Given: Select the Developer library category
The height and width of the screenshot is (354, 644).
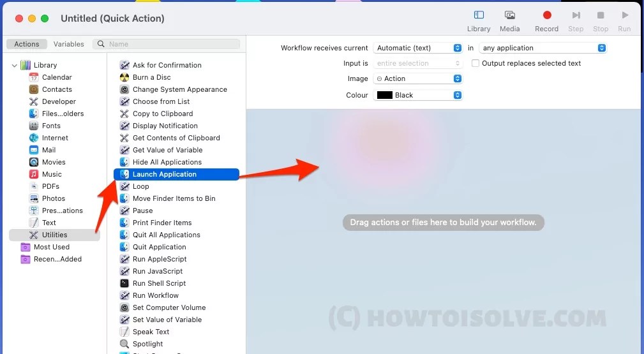Looking at the screenshot, I should coord(59,101).
